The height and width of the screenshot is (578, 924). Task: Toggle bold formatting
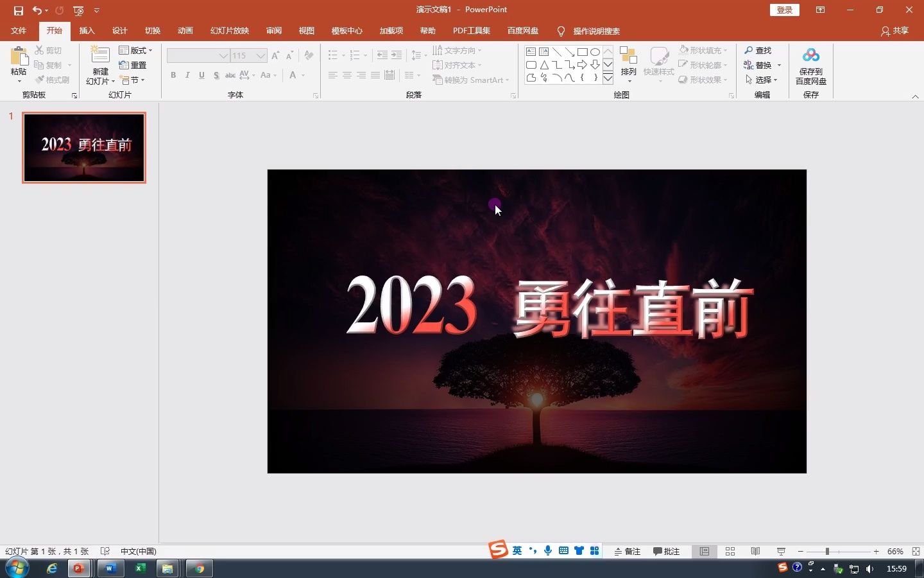(173, 75)
